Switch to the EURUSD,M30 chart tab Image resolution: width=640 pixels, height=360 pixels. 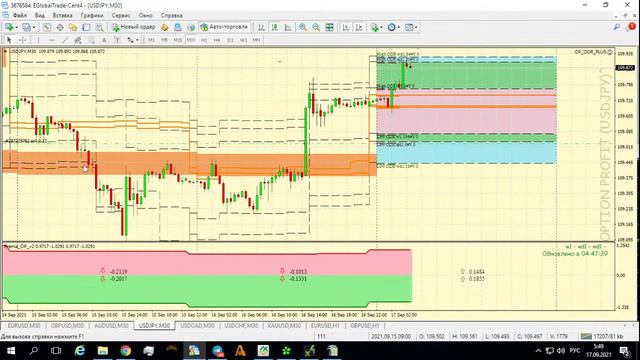(x=24, y=326)
